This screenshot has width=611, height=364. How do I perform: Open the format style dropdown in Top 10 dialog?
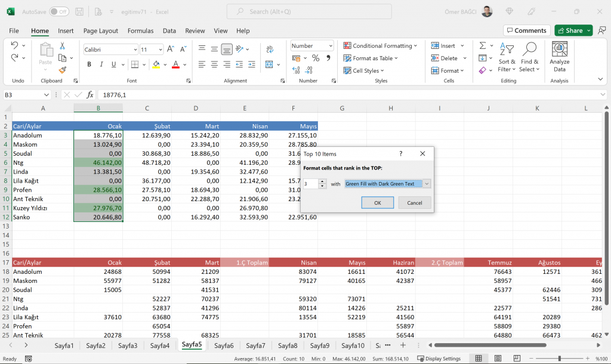[x=427, y=184]
